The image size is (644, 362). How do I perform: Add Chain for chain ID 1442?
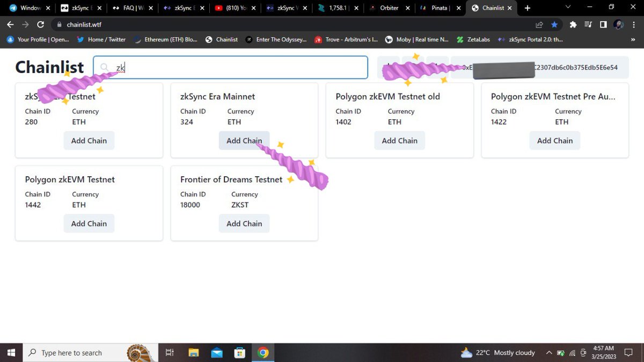click(89, 223)
